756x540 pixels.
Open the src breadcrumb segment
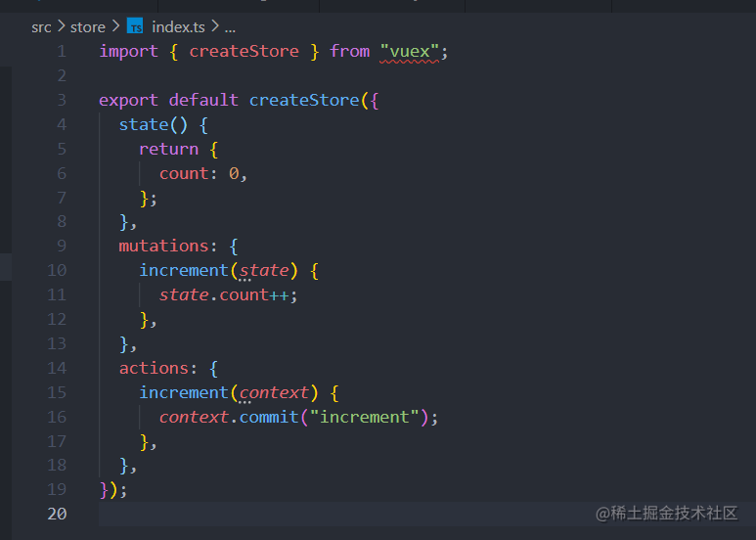coord(41,27)
